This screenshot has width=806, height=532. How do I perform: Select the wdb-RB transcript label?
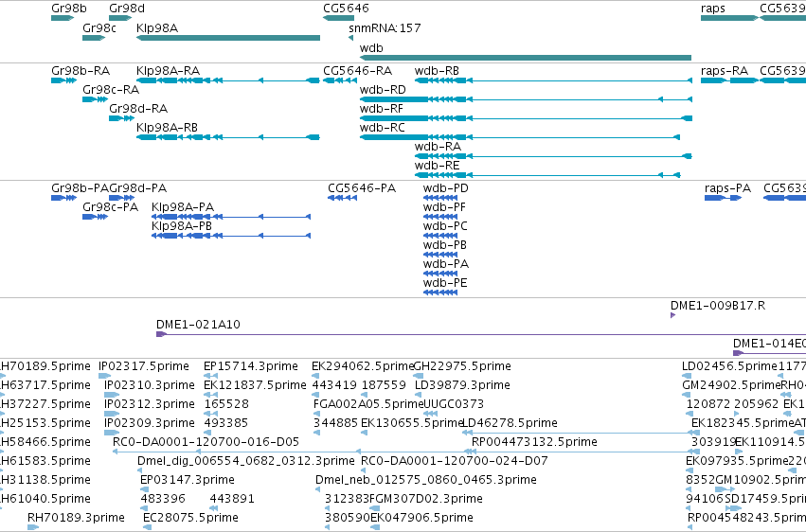[437, 70]
